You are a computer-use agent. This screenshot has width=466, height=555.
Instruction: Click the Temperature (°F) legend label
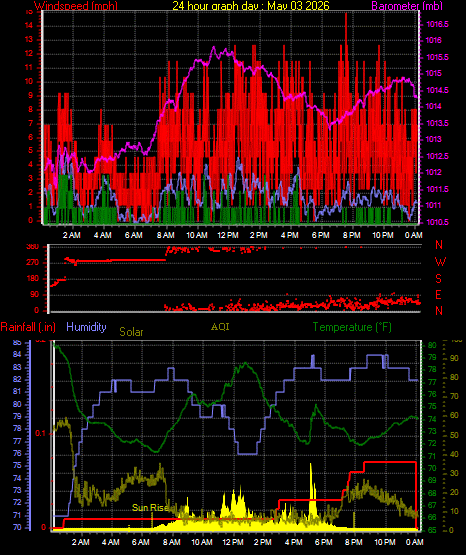352,327
